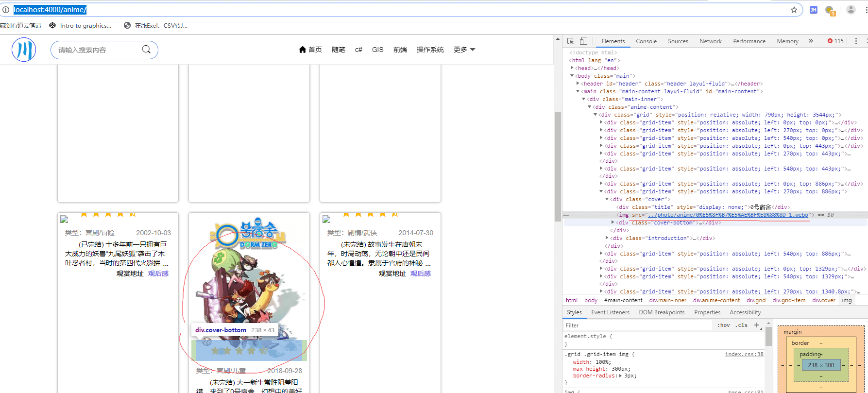Open the Event Listeners tab
The image size is (868, 393).
click(610, 312)
